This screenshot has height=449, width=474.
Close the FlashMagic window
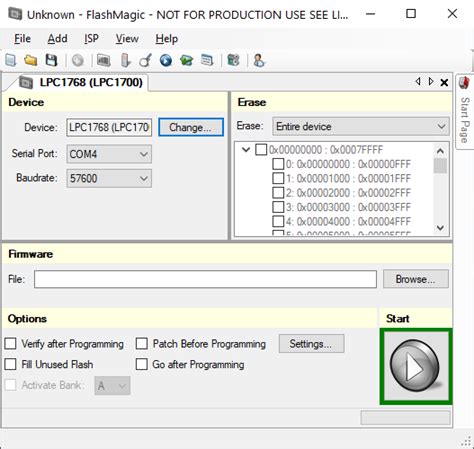click(x=452, y=14)
